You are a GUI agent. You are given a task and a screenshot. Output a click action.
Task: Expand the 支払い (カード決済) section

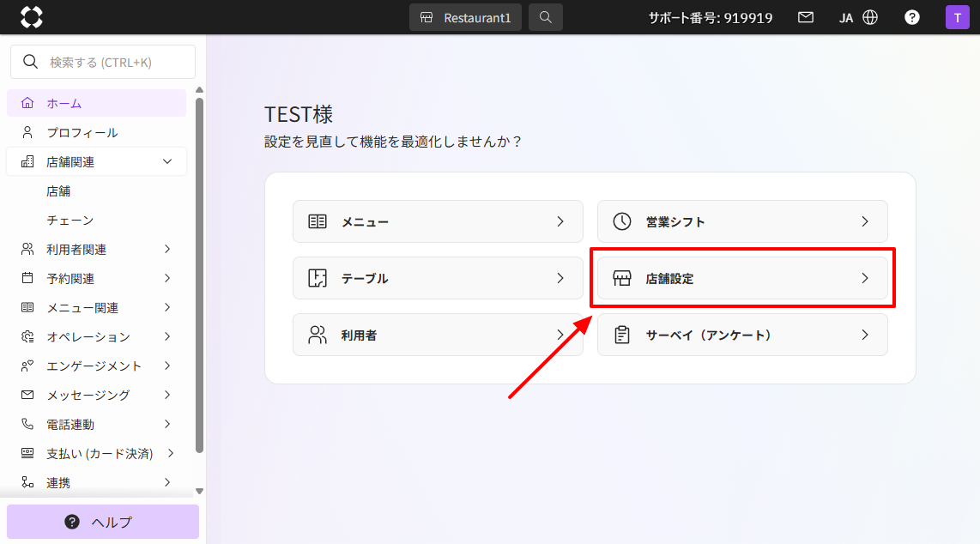pyautogui.click(x=171, y=453)
